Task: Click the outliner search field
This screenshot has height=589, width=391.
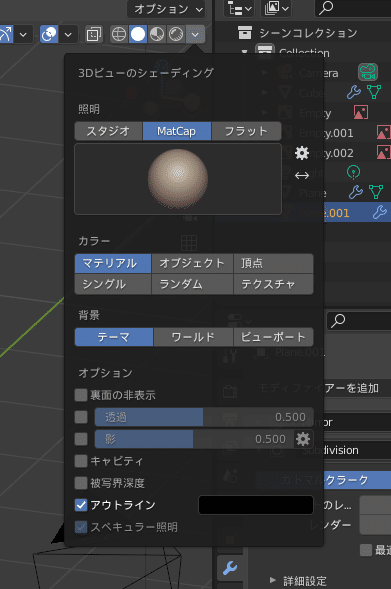Action: click(x=352, y=8)
